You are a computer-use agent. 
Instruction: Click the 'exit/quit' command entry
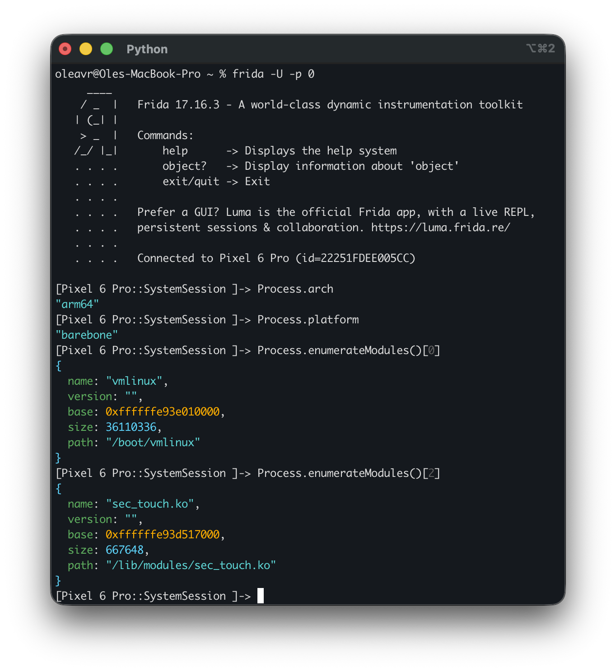tap(191, 182)
